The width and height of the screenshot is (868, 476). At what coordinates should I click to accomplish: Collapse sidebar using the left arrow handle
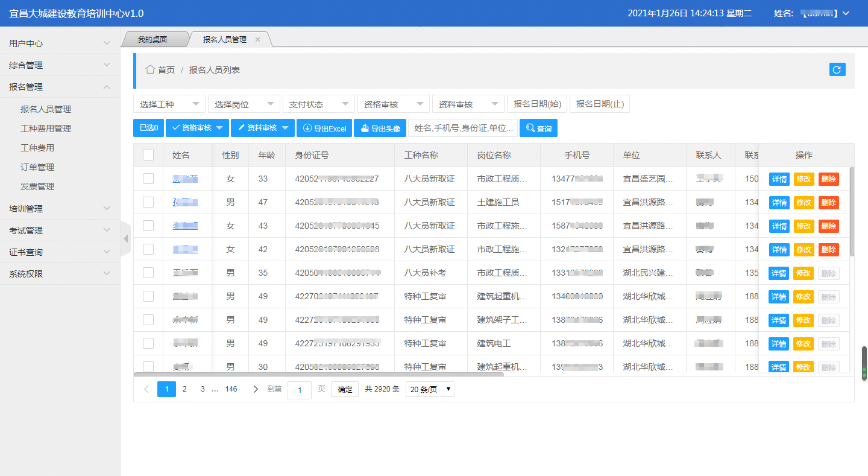(x=126, y=239)
